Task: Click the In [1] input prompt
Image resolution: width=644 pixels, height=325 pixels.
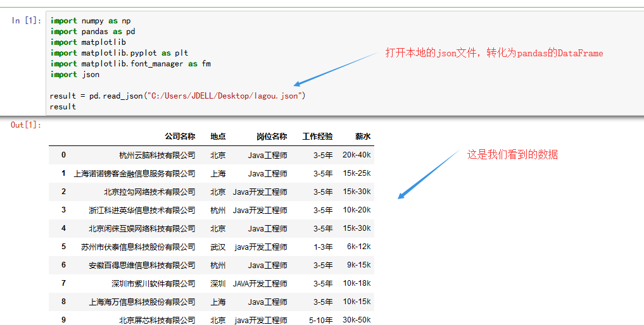Action: [27, 20]
